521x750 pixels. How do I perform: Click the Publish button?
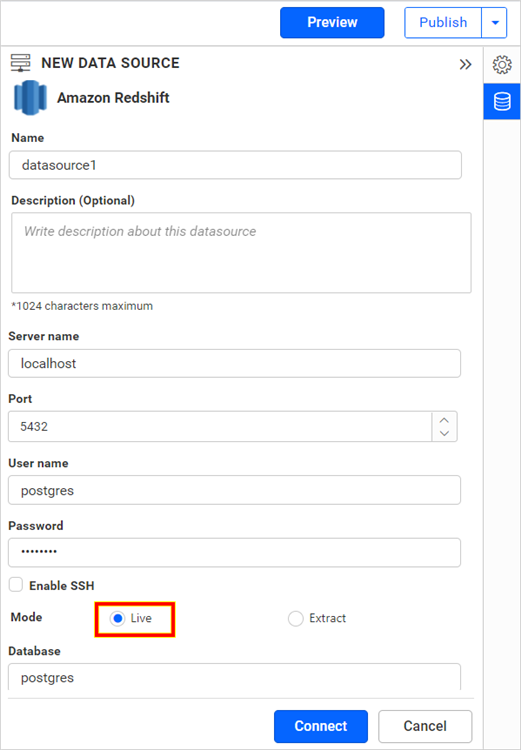(443, 22)
